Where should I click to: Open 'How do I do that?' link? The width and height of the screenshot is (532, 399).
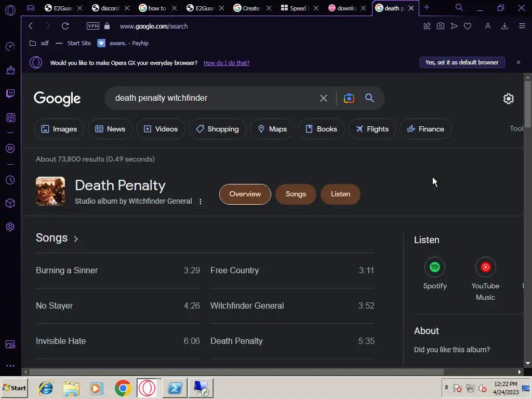coord(227,63)
